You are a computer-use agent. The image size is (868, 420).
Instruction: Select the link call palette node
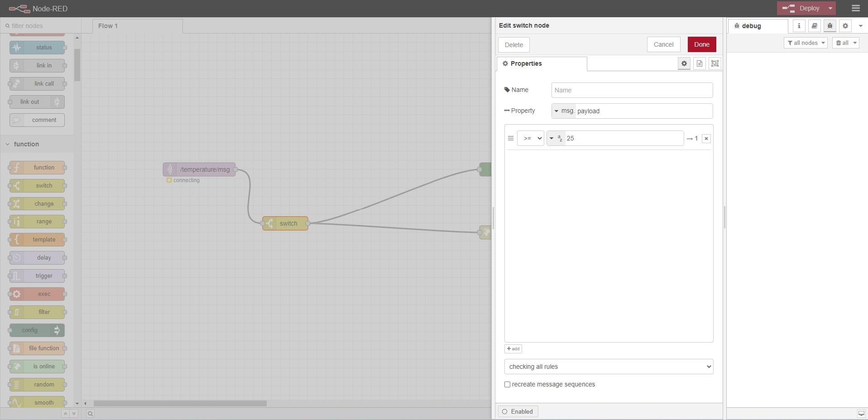click(x=37, y=84)
